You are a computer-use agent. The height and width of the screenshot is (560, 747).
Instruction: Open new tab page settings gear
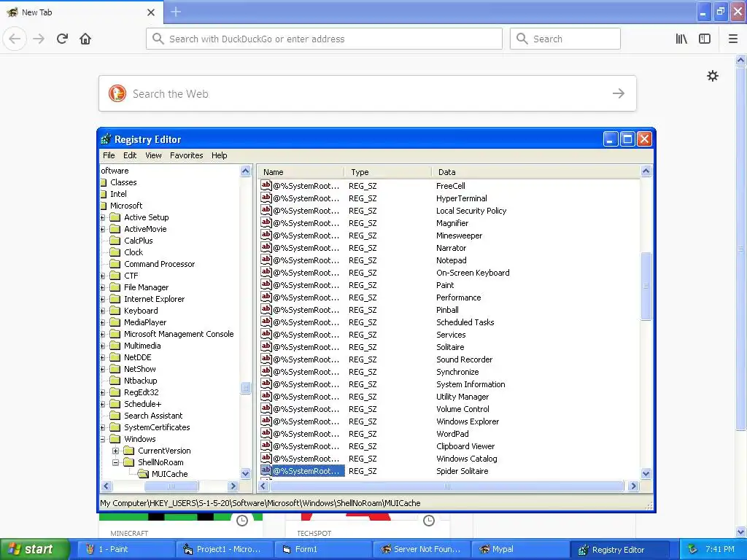point(712,76)
